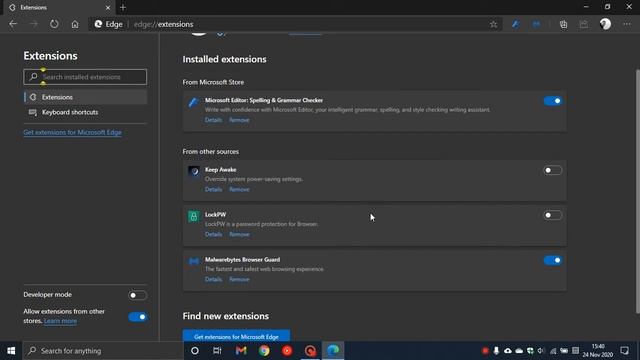Viewport: 640px width, 360px height.
Task: Open the notification action center
Action: (624, 351)
